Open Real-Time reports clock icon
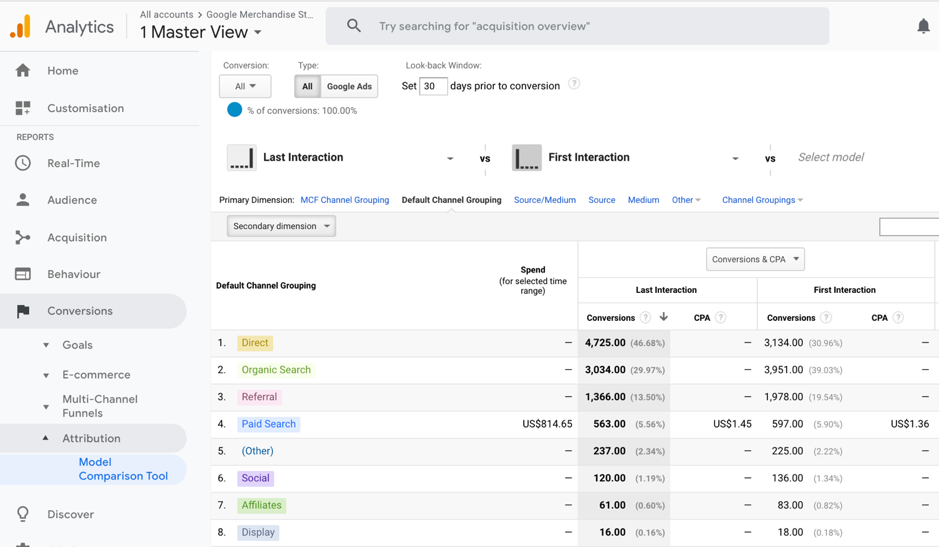Screen dimensions: 939x547 click(x=23, y=163)
